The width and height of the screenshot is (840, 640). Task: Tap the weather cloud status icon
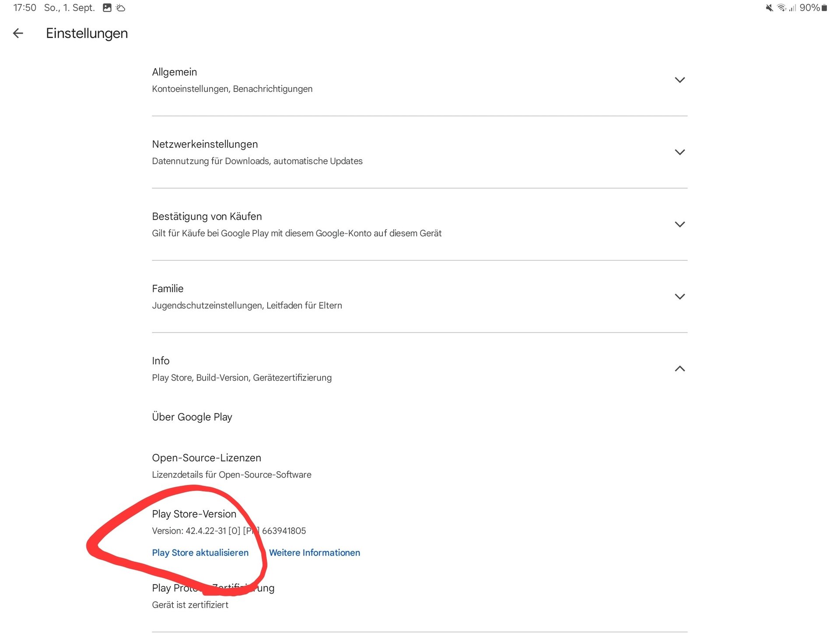(x=121, y=8)
